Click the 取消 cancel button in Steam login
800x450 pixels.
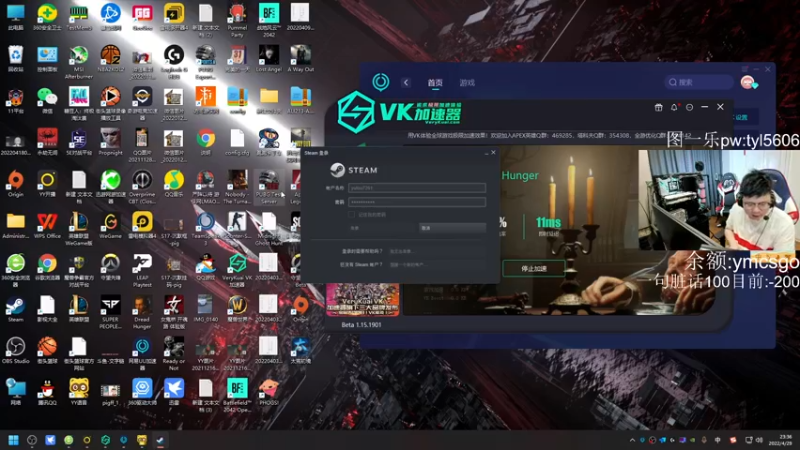[x=452, y=228]
